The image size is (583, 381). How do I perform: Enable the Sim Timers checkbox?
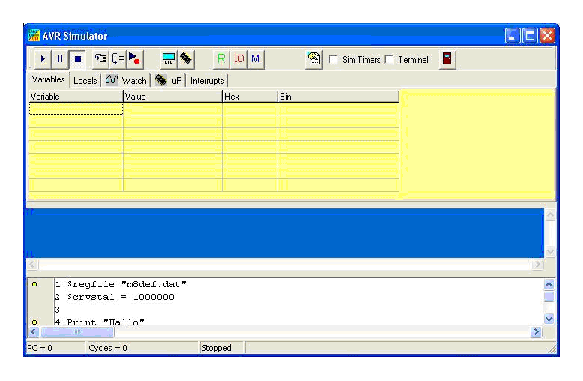[x=333, y=59]
